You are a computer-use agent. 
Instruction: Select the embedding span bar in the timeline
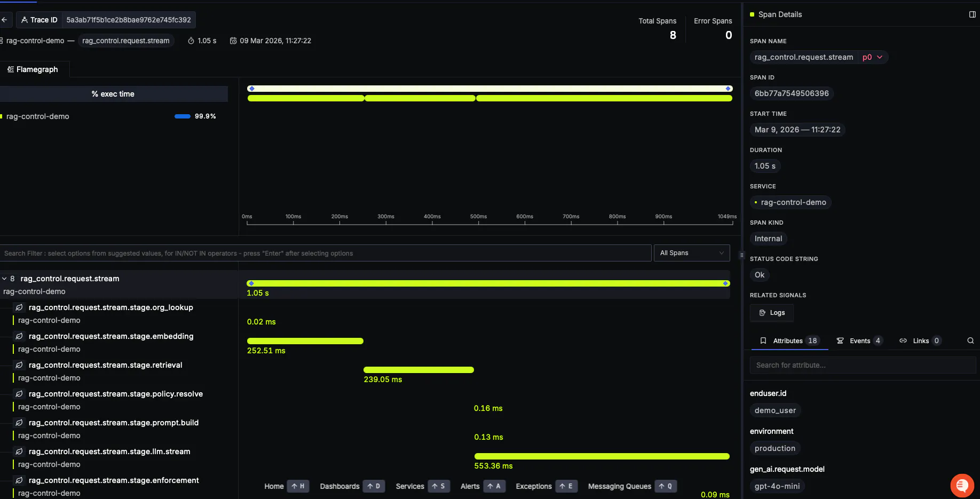point(305,341)
